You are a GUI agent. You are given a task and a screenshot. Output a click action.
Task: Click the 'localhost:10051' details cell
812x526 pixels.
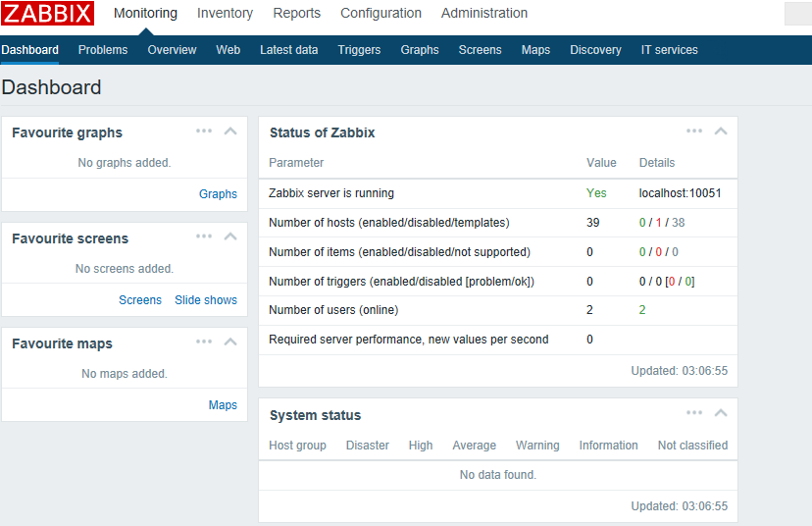(680, 193)
